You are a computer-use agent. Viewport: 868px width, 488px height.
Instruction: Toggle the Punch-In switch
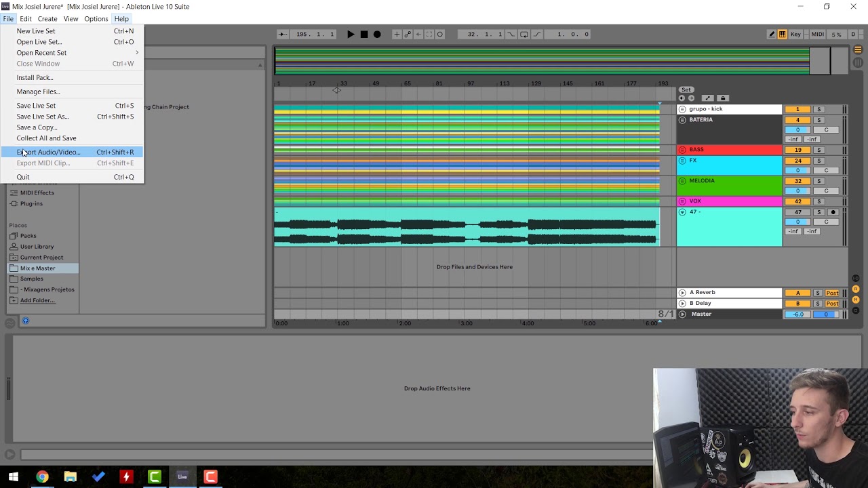(x=512, y=34)
